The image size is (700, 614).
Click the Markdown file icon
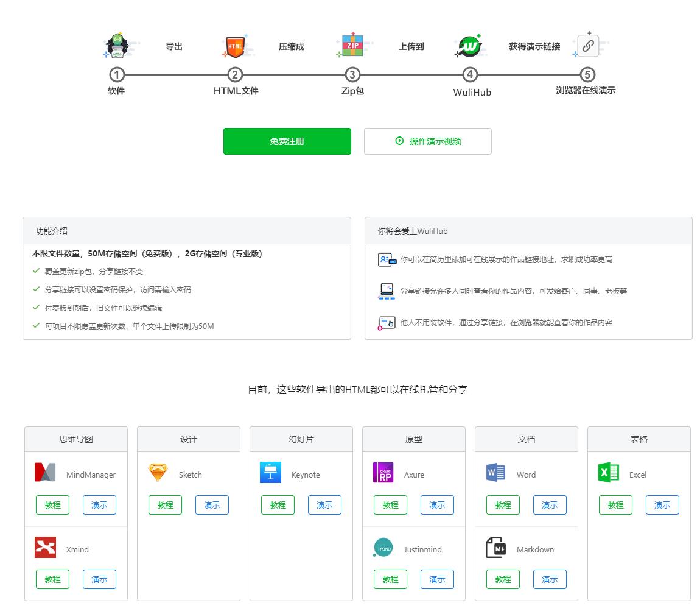pyautogui.click(x=495, y=548)
